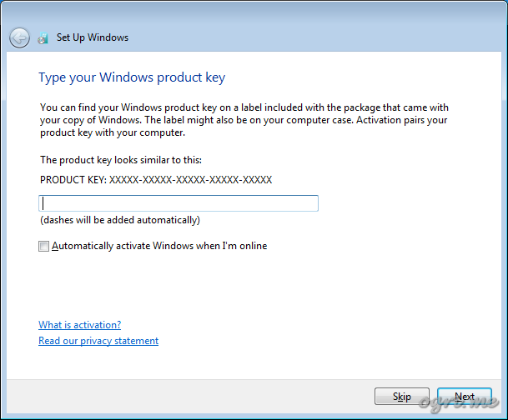Image resolution: width=508 pixels, height=420 pixels.
Task: Click the 'dashes will be added automatically' note
Action: 120,220
